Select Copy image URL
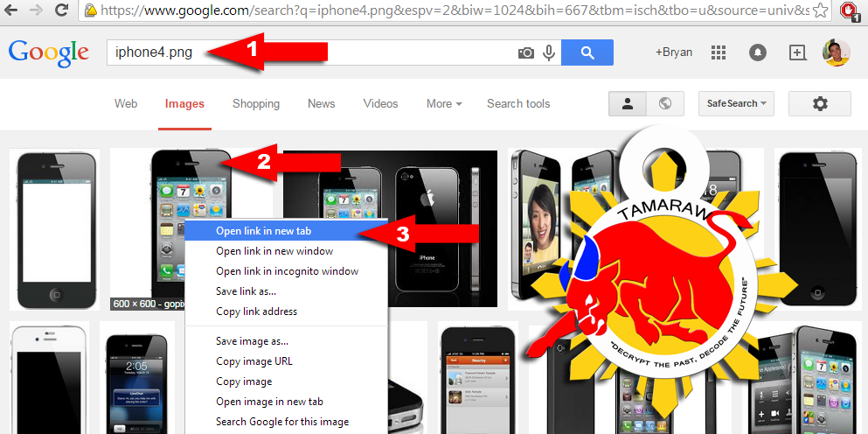Screen dimensions: 868x434 [286, 361]
